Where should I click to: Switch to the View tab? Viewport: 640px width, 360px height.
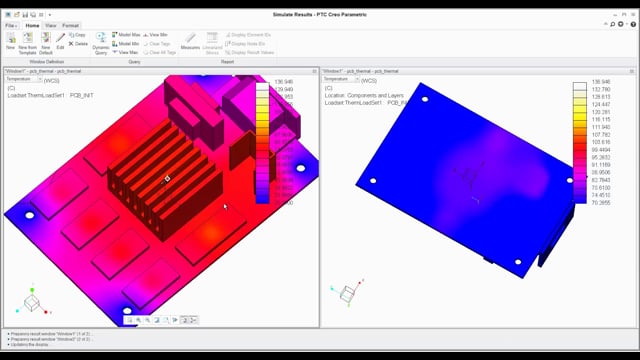pyautogui.click(x=51, y=26)
